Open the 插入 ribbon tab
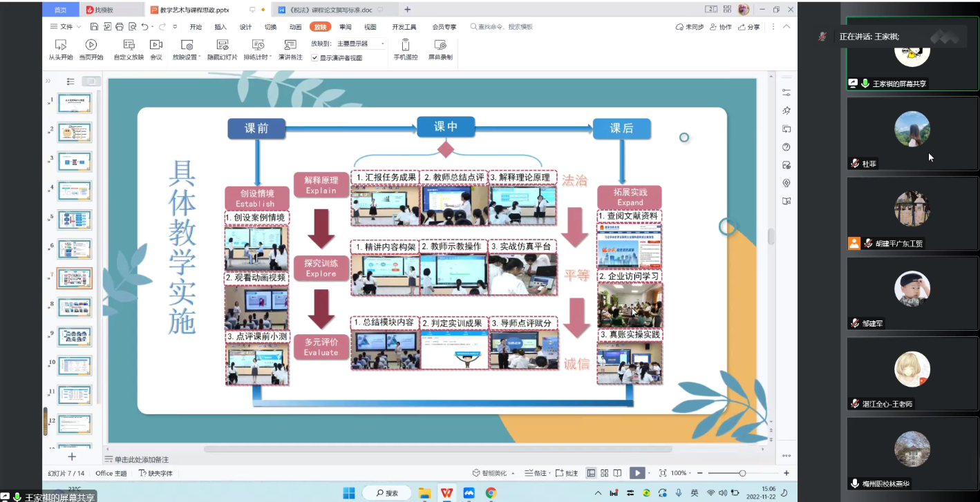The height and width of the screenshot is (502, 980). click(x=220, y=27)
